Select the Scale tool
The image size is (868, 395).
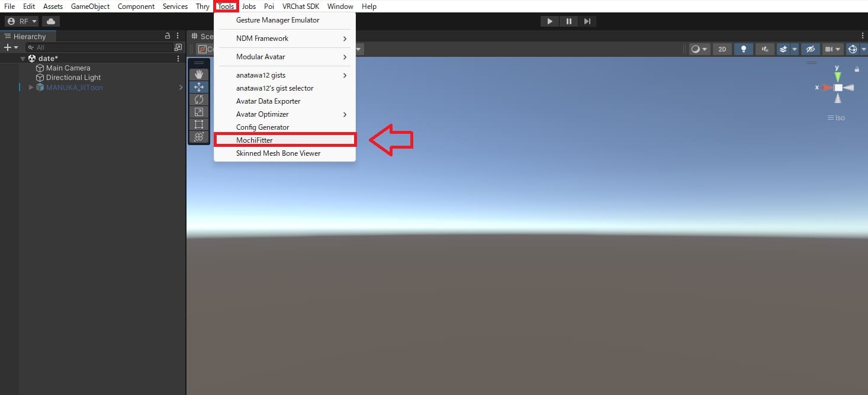pos(199,112)
